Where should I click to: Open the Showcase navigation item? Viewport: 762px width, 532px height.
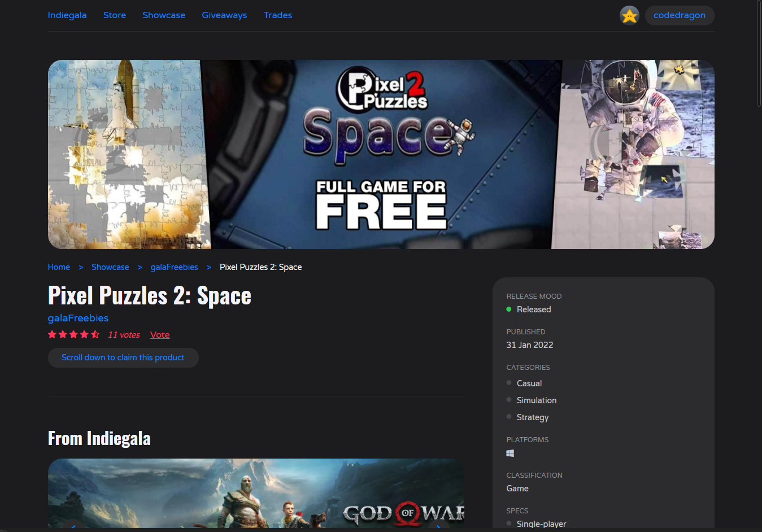[164, 15]
